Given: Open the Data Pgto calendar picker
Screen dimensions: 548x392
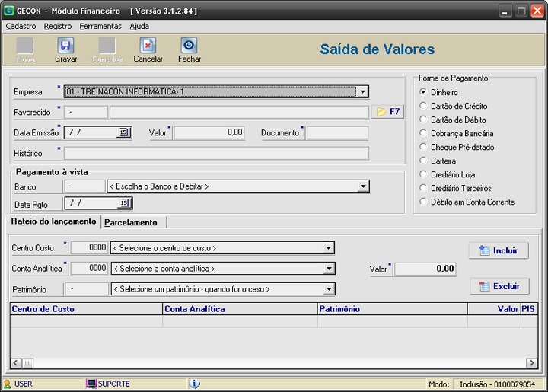Looking at the screenshot, I should [124, 203].
